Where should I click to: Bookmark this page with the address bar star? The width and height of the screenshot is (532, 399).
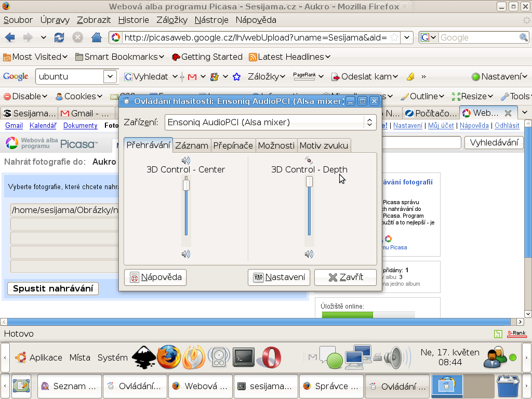(394, 37)
